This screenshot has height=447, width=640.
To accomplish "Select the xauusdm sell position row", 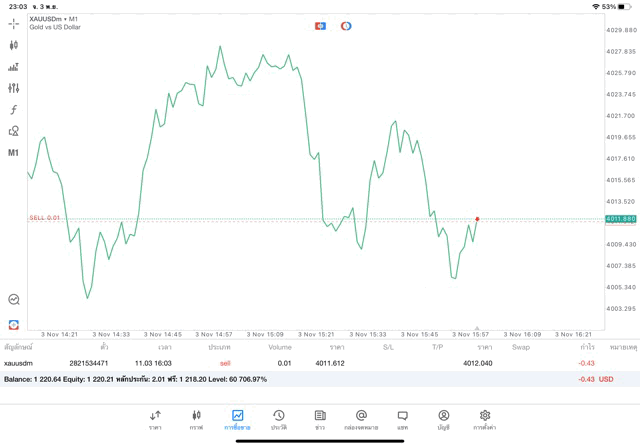I will click(x=300, y=363).
